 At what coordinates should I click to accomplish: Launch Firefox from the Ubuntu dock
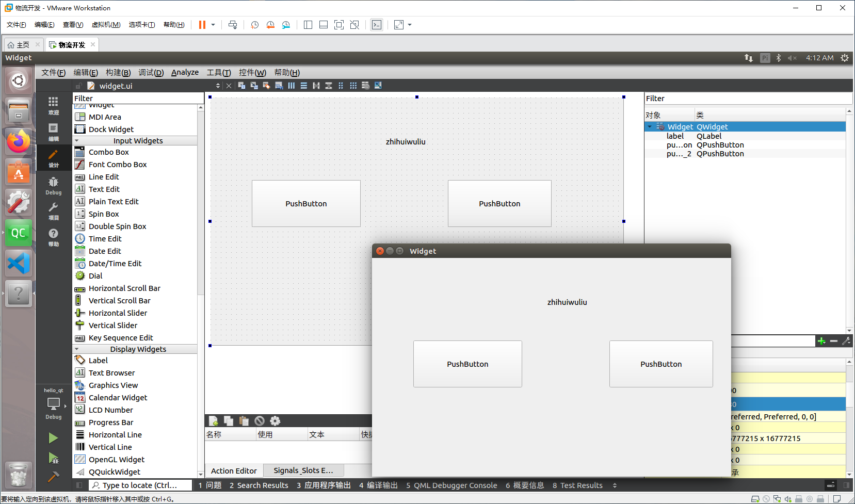click(18, 141)
